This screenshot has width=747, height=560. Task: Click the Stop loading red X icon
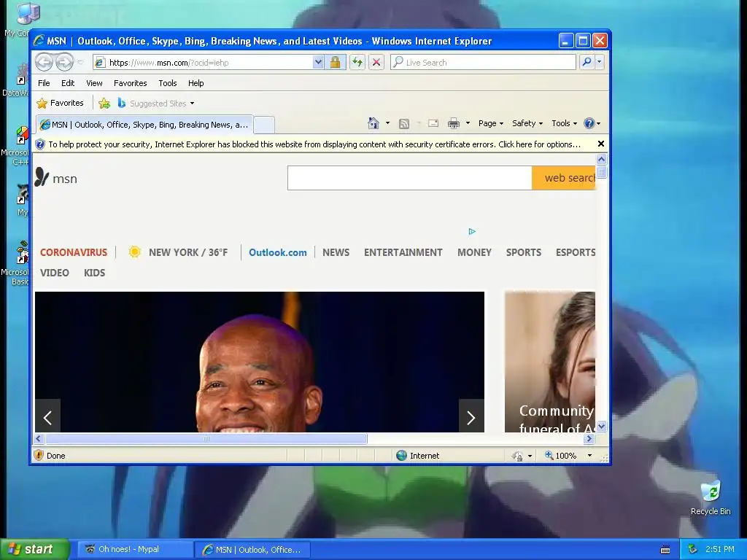376,62
